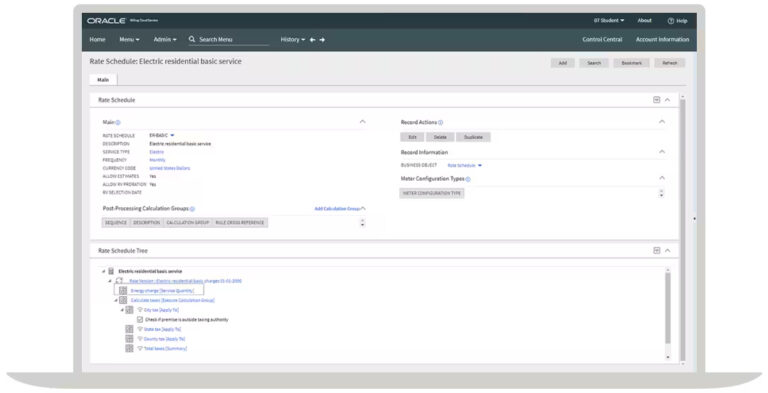Viewport: 768px width, 393px height.
Task: Click the Main section info icon
Action: 118,123
